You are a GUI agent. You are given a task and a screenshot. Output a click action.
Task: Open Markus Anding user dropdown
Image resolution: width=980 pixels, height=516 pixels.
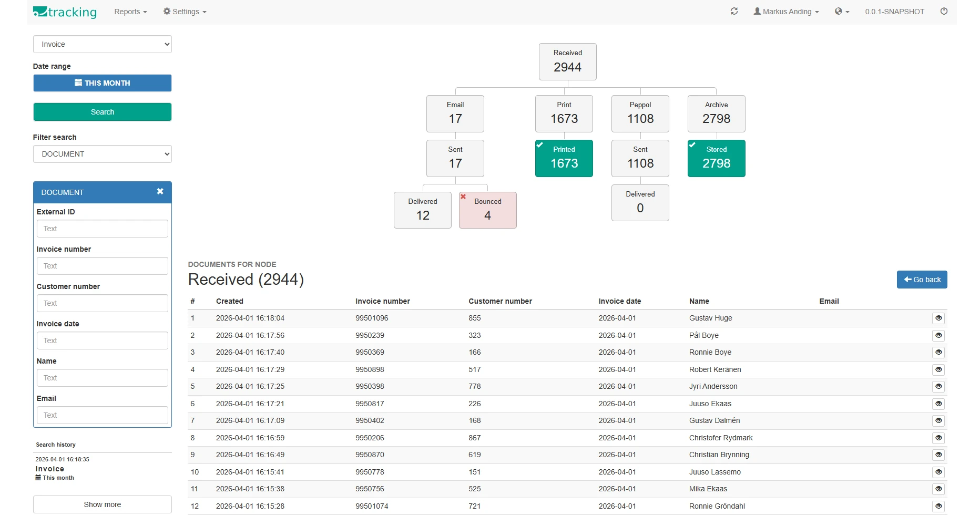tap(786, 12)
